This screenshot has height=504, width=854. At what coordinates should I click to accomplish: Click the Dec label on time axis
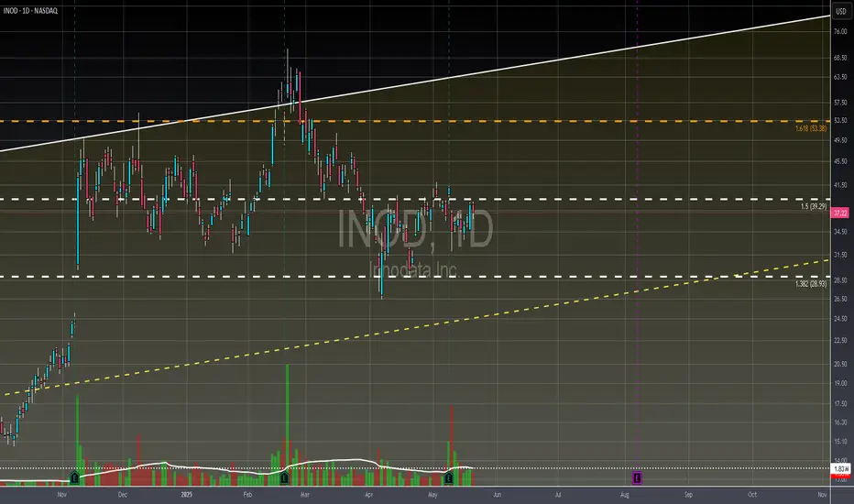pyautogui.click(x=123, y=495)
